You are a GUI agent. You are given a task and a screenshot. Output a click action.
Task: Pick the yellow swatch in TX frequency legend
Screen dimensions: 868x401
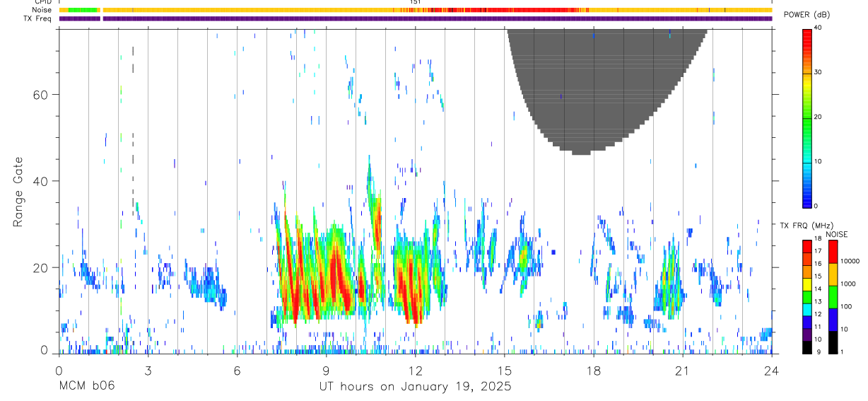click(x=807, y=284)
